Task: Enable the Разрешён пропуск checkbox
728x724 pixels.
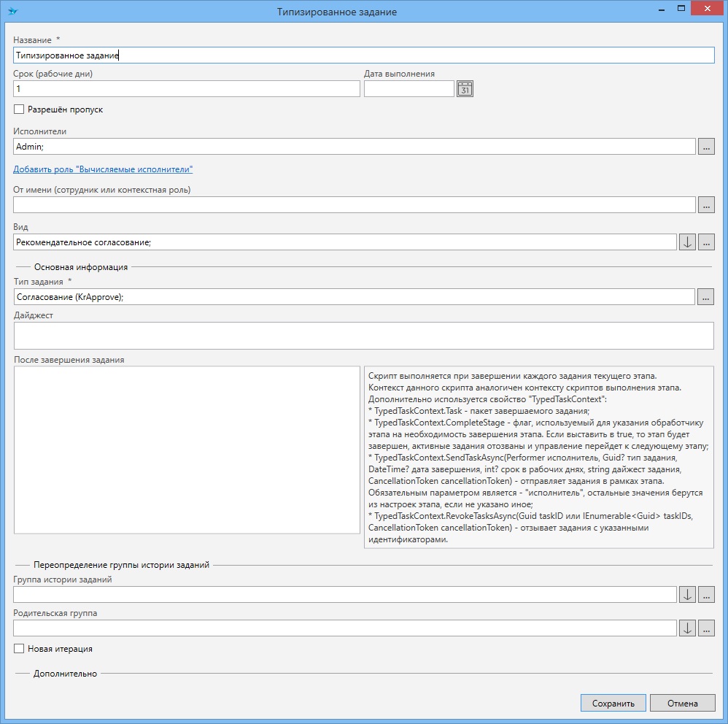Action: 19,109
